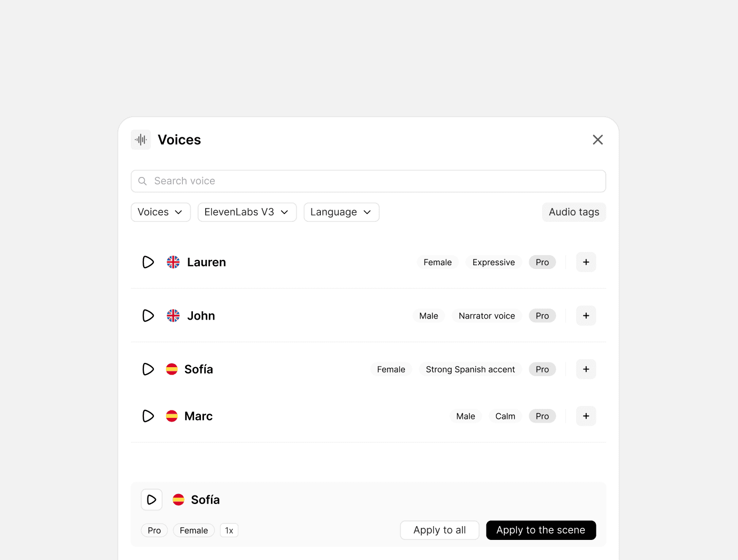
Task: Select the John voice row
Action: point(368,315)
